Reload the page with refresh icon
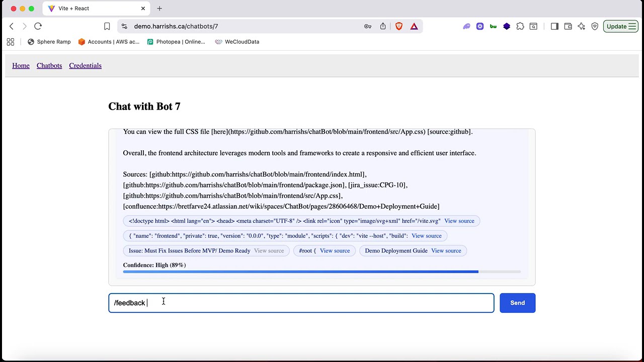Viewport: 644px width, 362px height. tap(38, 26)
